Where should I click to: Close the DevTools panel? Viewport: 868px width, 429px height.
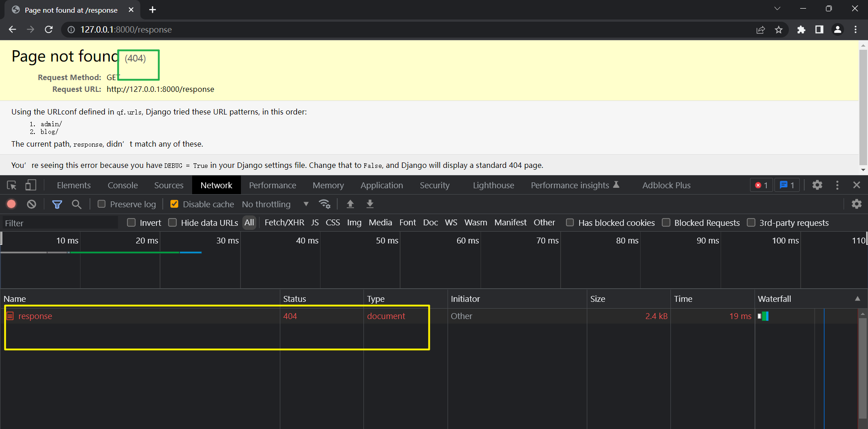857,185
